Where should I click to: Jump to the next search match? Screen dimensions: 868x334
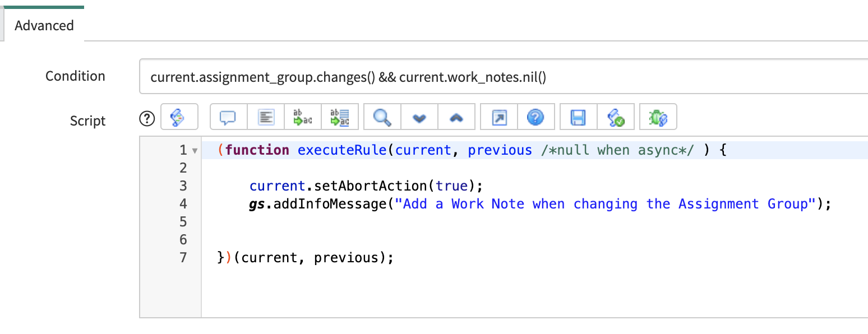tap(419, 118)
